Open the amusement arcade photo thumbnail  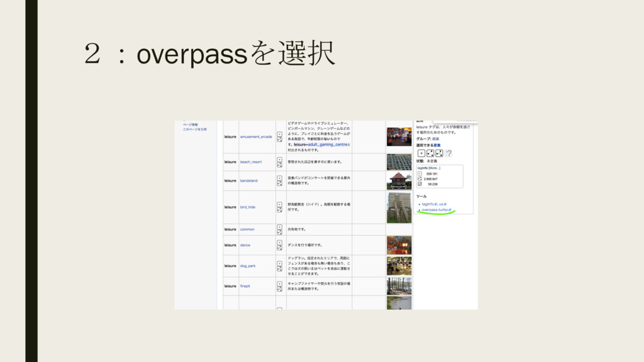[399, 136]
